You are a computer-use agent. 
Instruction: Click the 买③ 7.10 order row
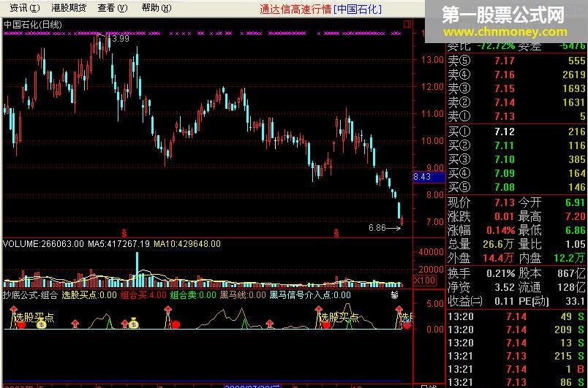[x=516, y=159]
